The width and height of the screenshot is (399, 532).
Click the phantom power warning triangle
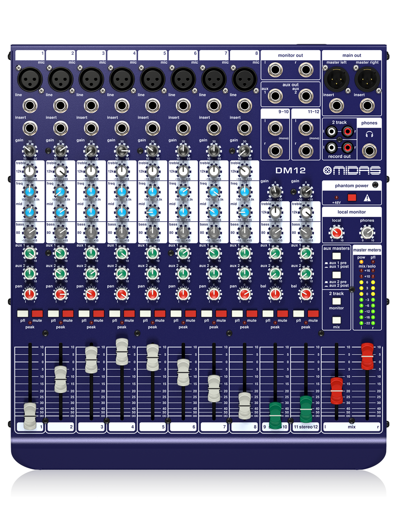(367, 198)
